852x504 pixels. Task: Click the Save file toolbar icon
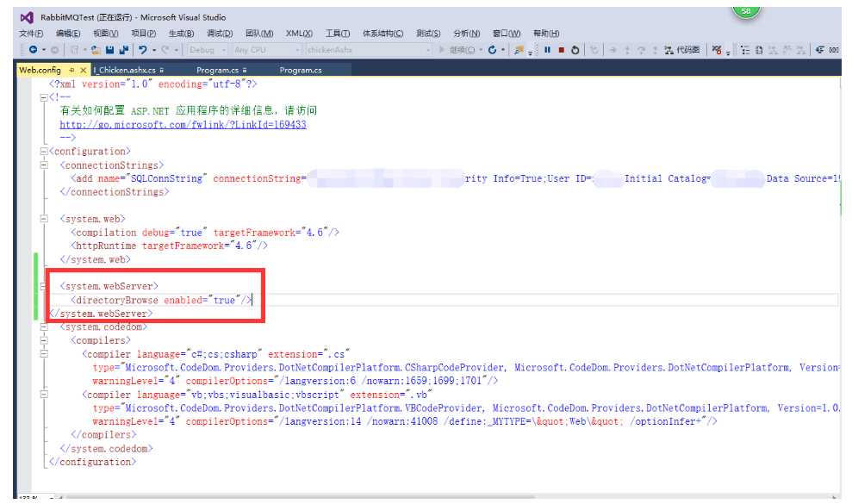tap(110, 51)
